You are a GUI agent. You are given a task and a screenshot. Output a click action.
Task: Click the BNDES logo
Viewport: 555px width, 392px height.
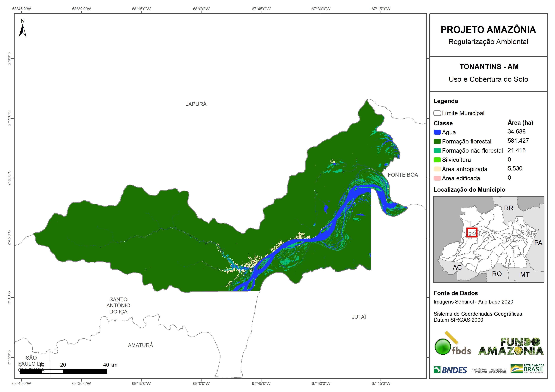point(450,370)
